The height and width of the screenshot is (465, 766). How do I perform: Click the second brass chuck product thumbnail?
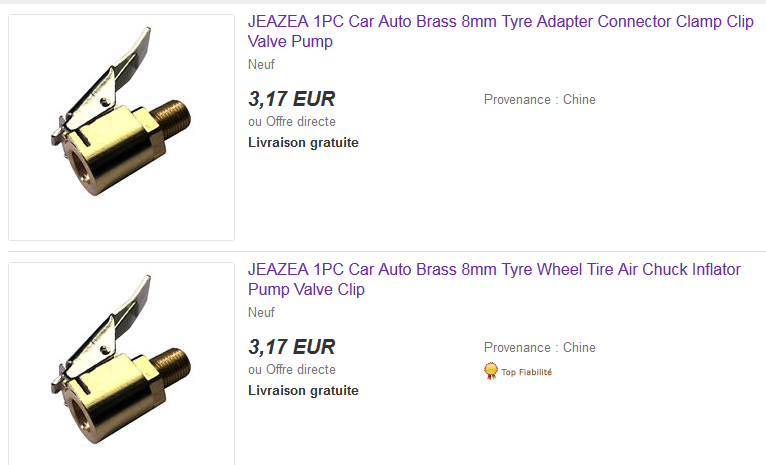121,364
